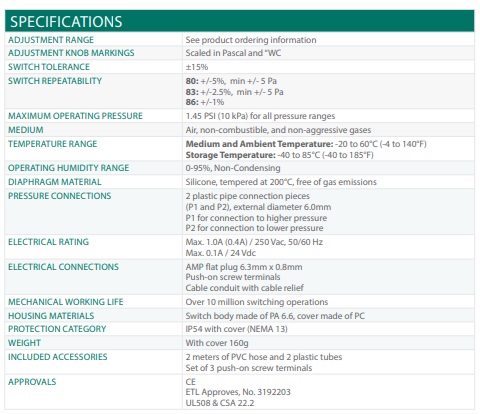Image resolution: width=480 pixels, height=414 pixels.
Task: Click 'Cable conduit with cable relief' line
Action: pos(244,288)
